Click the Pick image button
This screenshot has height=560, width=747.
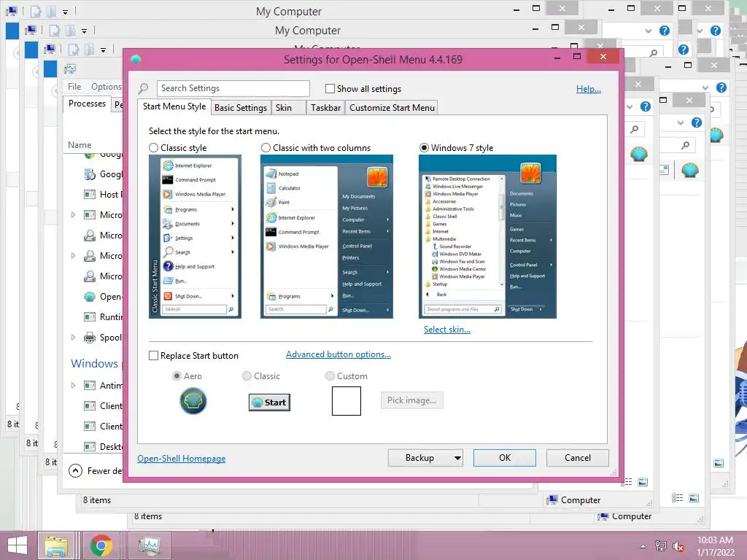[x=412, y=400]
